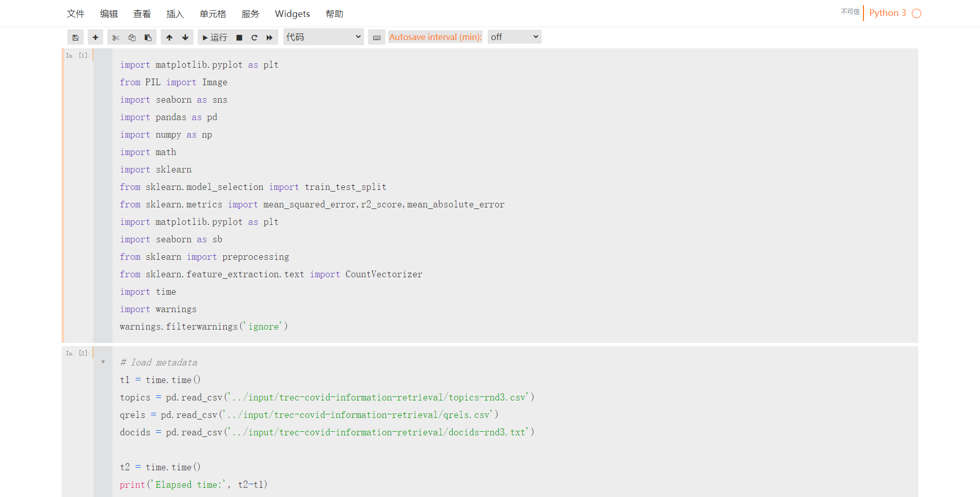The height and width of the screenshot is (497, 980).
Task: Run the selected cell with 运行
Action: [x=214, y=37]
